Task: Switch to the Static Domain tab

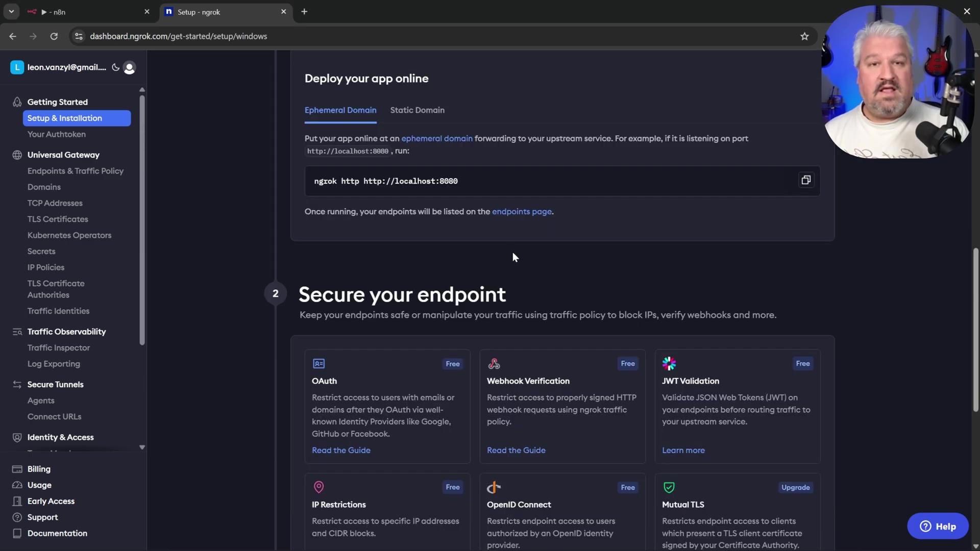Action: [417, 110]
